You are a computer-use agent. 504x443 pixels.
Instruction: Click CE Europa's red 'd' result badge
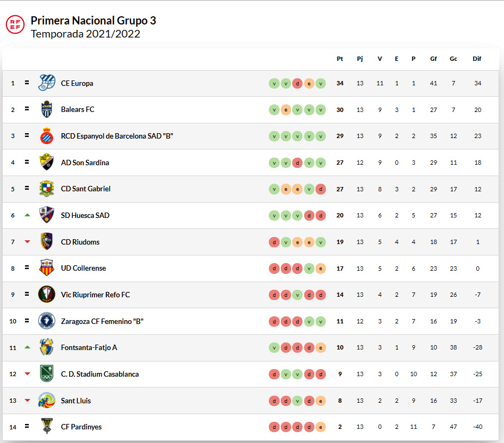pos(297,83)
